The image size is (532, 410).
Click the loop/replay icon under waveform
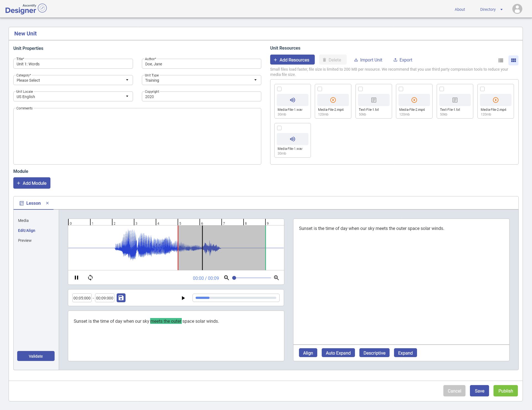(90, 278)
